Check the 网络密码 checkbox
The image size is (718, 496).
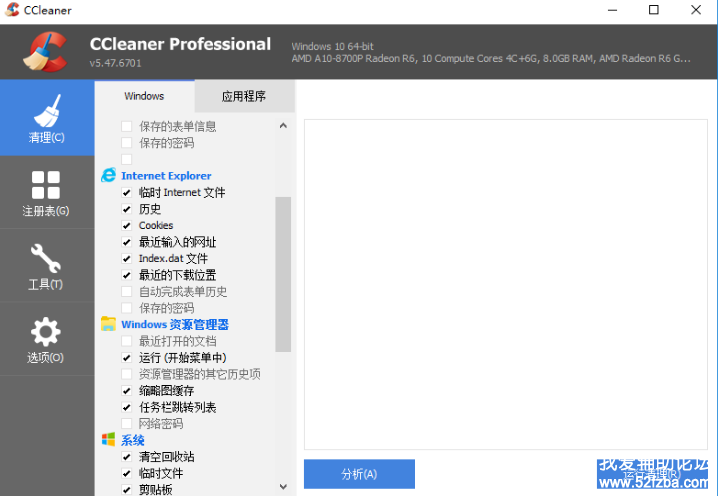[x=127, y=423]
